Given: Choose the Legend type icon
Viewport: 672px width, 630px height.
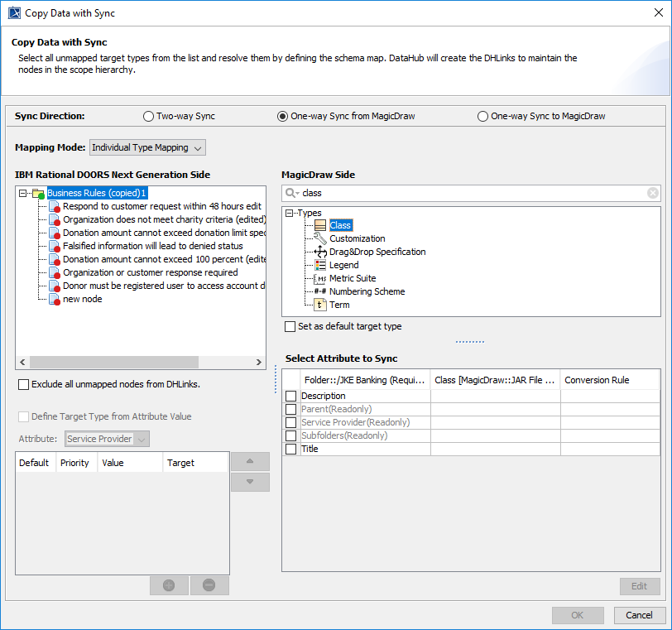Looking at the screenshot, I should point(320,265).
